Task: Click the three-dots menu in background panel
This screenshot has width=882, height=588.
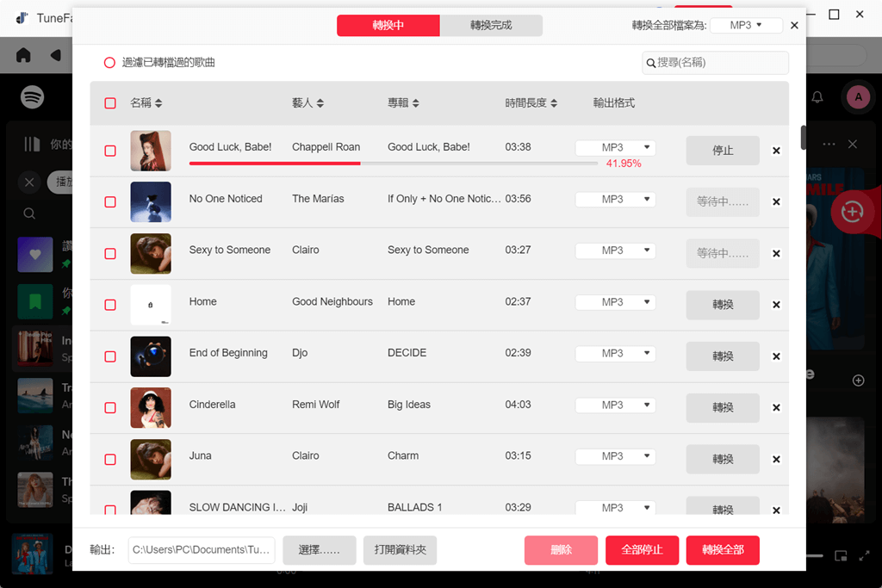Action: click(829, 144)
